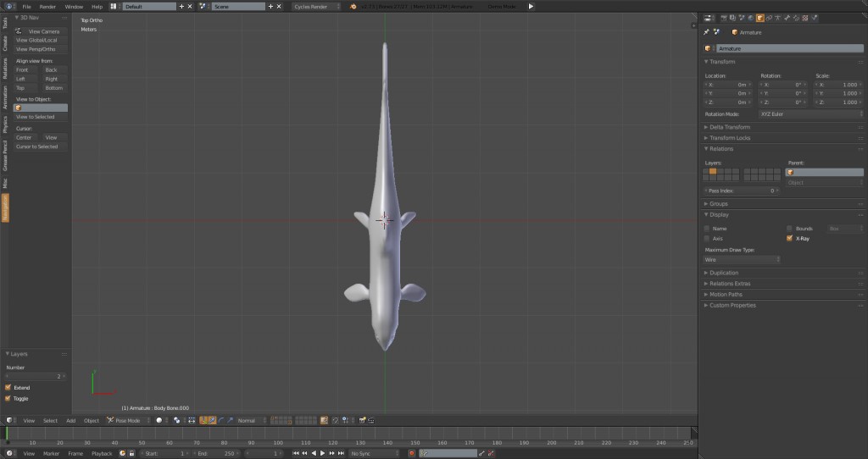The width and height of the screenshot is (868, 459).
Task: Select the scale manipulator icon
Action: [x=231, y=420]
